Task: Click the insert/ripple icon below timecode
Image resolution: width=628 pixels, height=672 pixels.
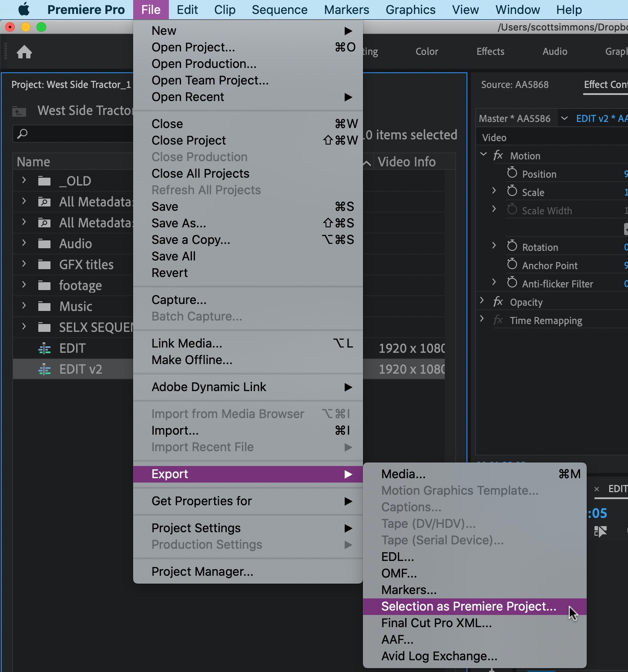Action: (x=600, y=531)
